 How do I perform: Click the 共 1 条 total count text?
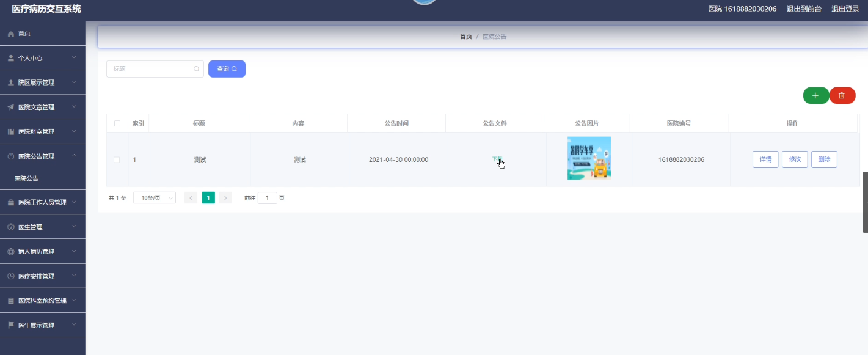(117, 198)
